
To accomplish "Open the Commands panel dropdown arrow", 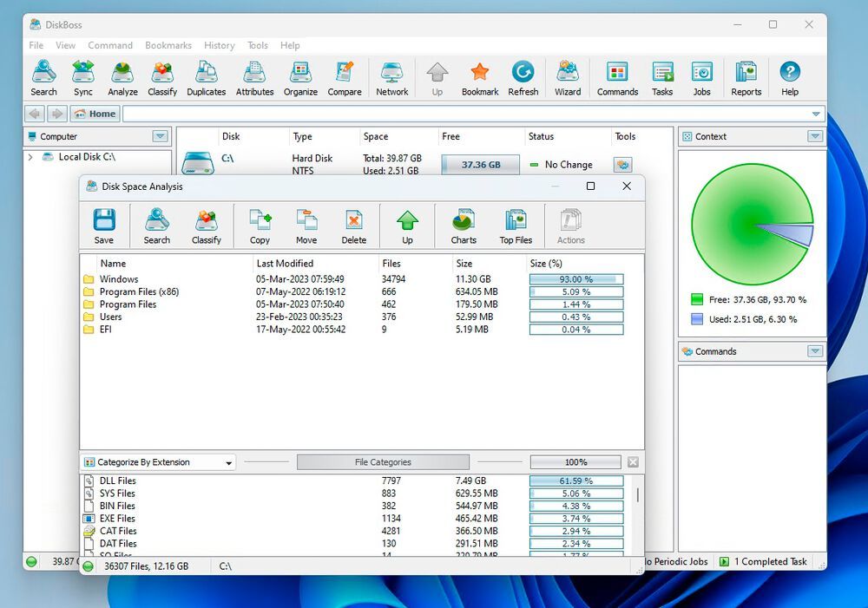I will pos(814,351).
